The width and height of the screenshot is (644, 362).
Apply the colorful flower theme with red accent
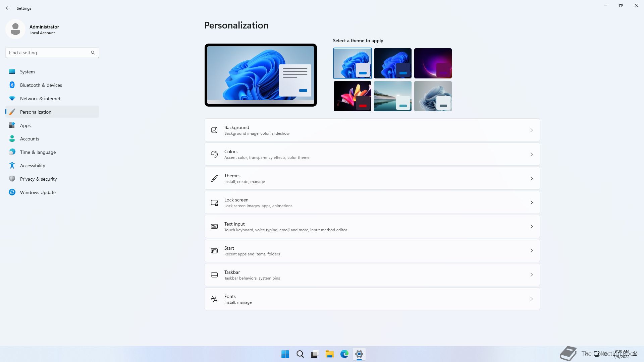click(x=352, y=96)
